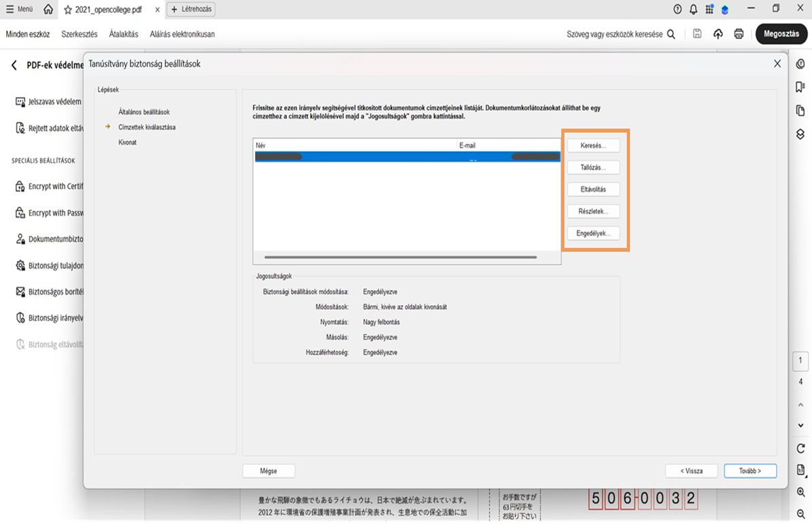Image resolution: width=812 pixels, height=524 pixels.
Task: Open the Szerkesztés menu
Action: tap(79, 34)
